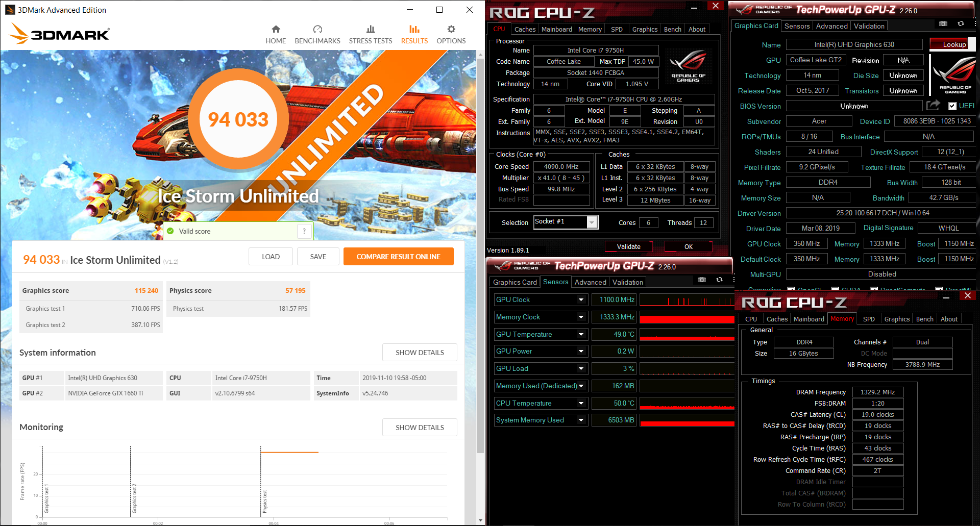Viewport: 980px width, 526px height.
Task: Minimize the top ROG CPU-Z window
Action: pos(694,8)
